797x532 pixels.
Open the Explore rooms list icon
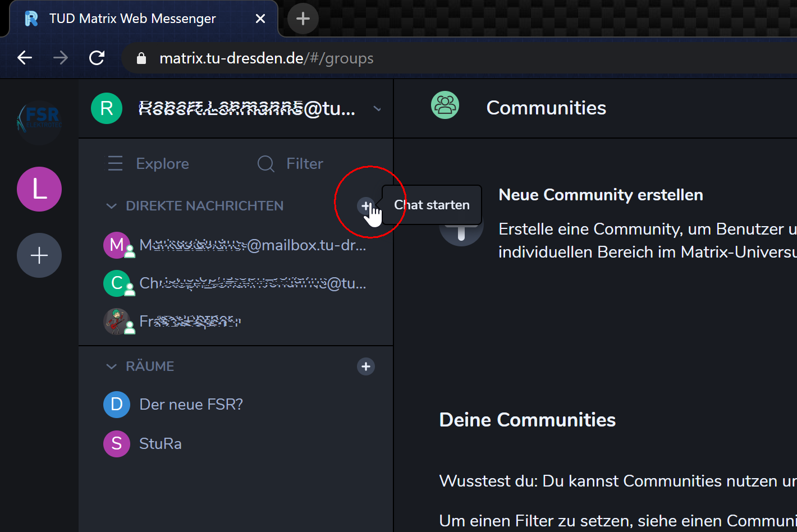[115, 164]
